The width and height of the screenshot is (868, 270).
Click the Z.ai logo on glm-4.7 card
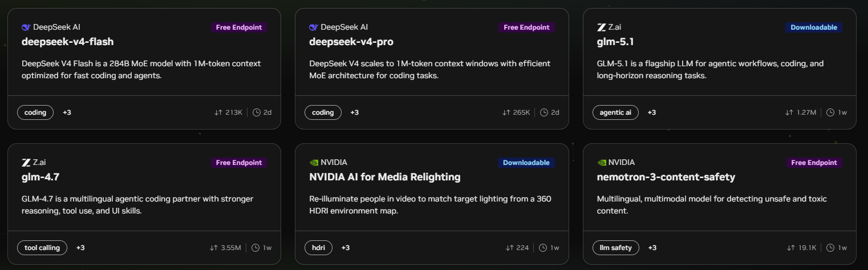[x=26, y=163]
